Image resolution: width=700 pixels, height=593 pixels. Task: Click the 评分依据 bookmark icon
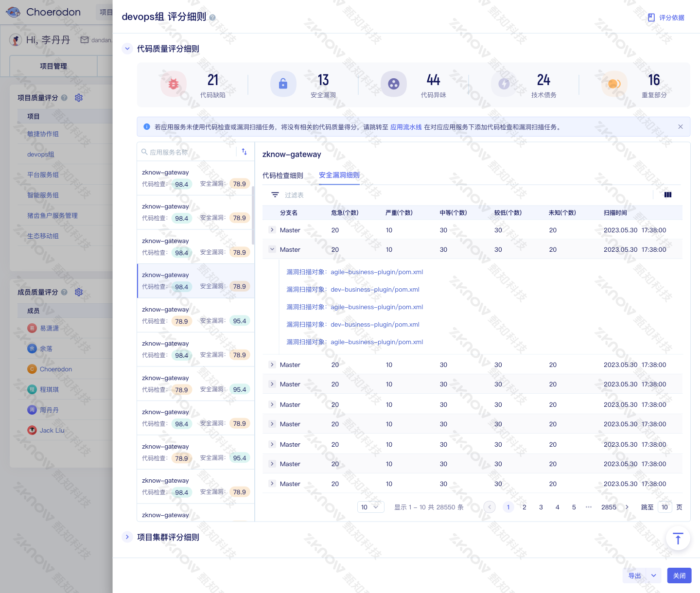coord(651,17)
